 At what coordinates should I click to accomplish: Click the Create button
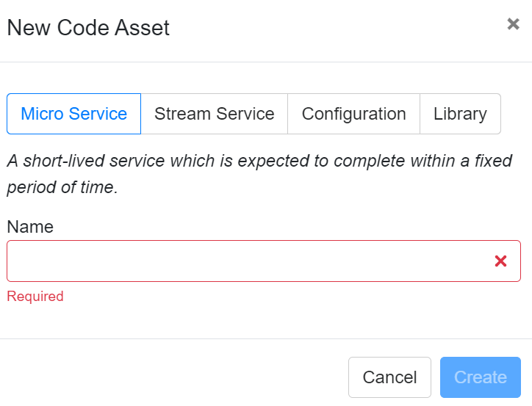[x=480, y=377]
